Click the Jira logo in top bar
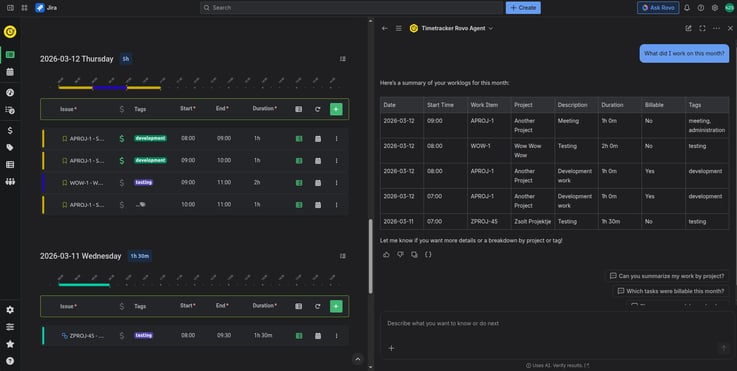 point(47,8)
